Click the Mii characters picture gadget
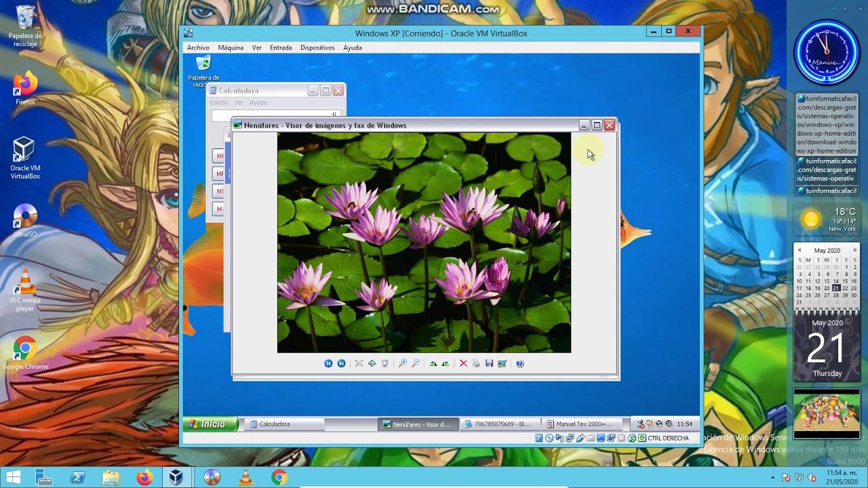The width and height of the screenshot is (868, 488). coord(827,413)
